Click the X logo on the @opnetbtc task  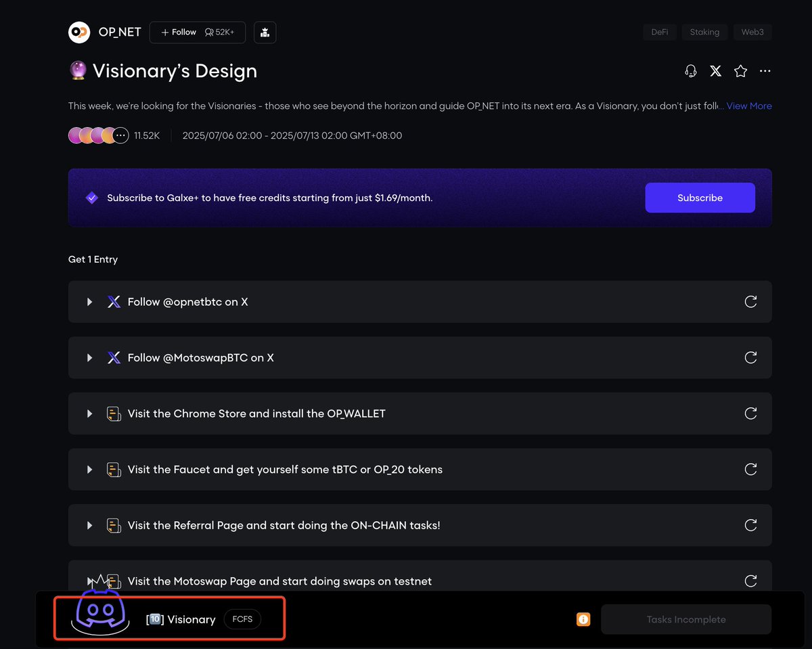click(114, 302)
